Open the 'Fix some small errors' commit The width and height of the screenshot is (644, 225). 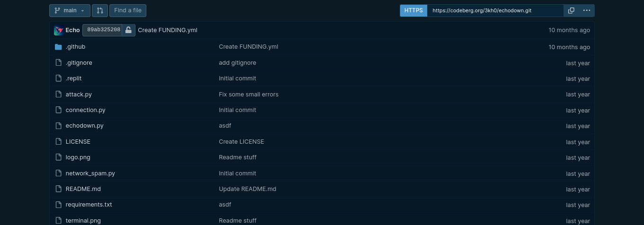249,94
